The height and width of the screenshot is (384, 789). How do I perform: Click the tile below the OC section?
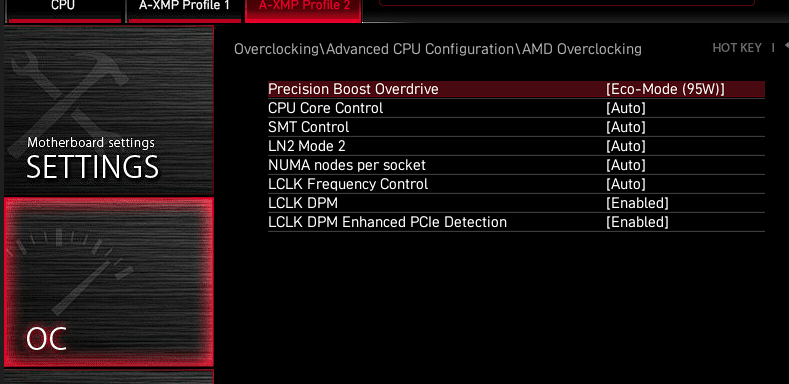[109, 377]
